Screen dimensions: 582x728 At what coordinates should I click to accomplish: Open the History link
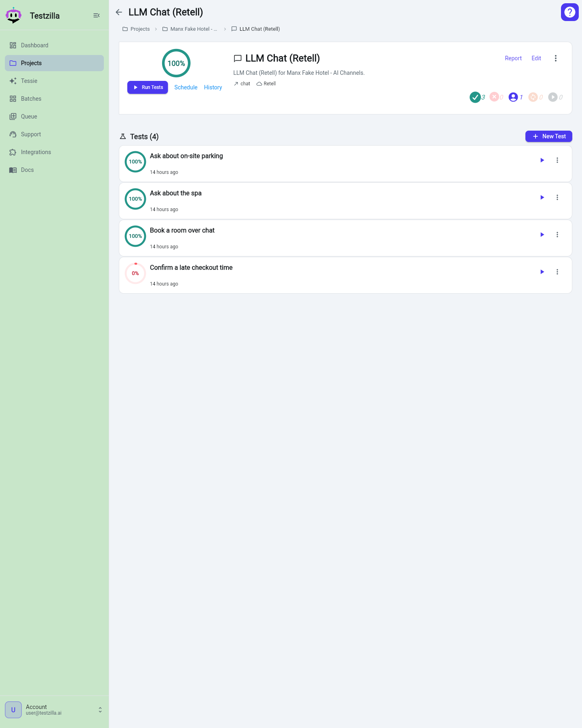point(213,87)
